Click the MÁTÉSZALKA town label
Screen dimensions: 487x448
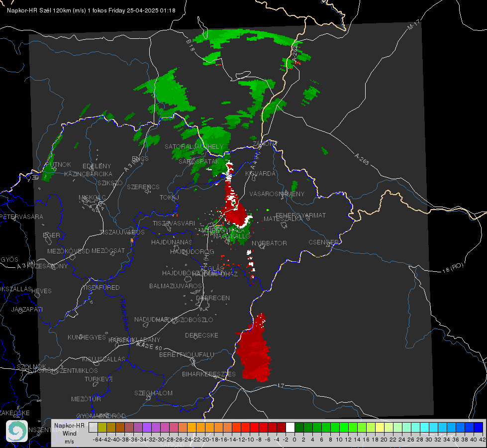point(283,219)
